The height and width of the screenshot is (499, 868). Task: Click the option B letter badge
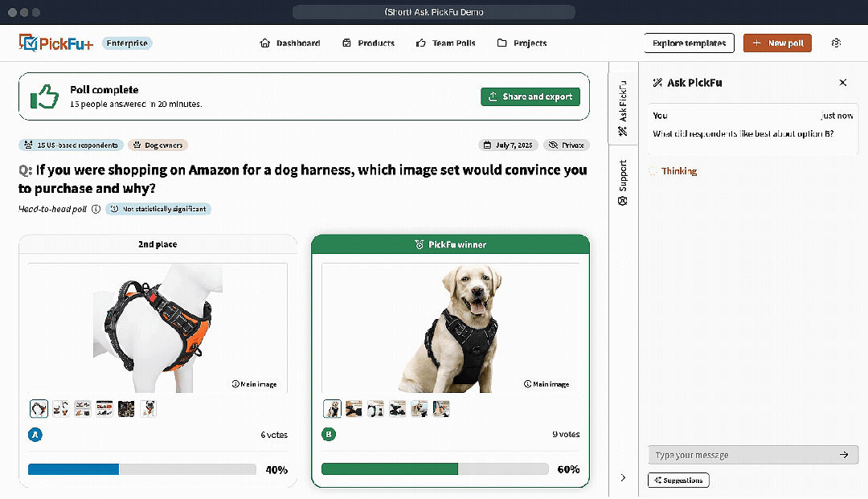click(329, 435)
